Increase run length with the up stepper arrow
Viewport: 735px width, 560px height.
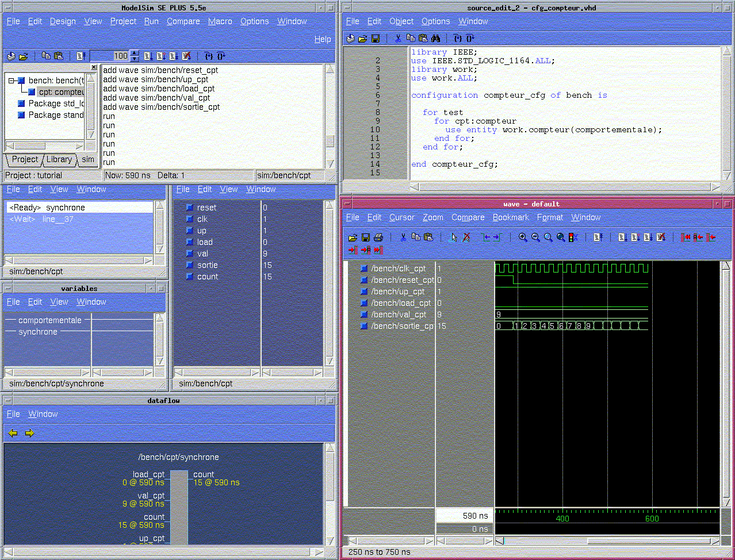click(x=135, y=53)
